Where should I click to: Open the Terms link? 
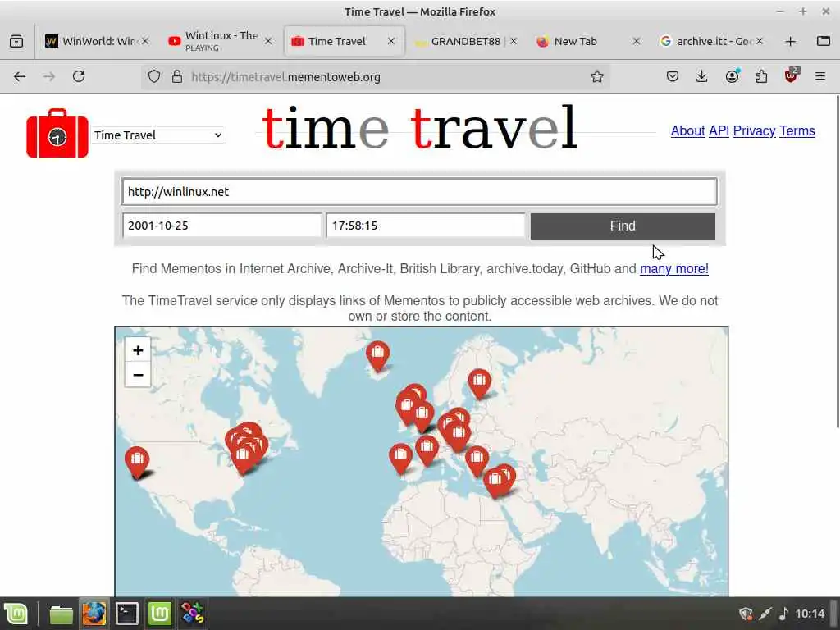[x=797, y=130]
